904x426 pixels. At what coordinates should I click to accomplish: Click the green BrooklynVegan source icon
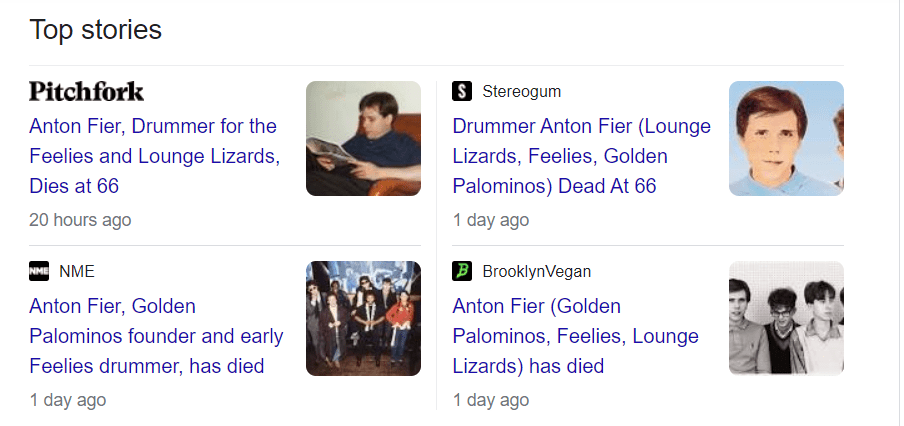click(x=462, y=271)
